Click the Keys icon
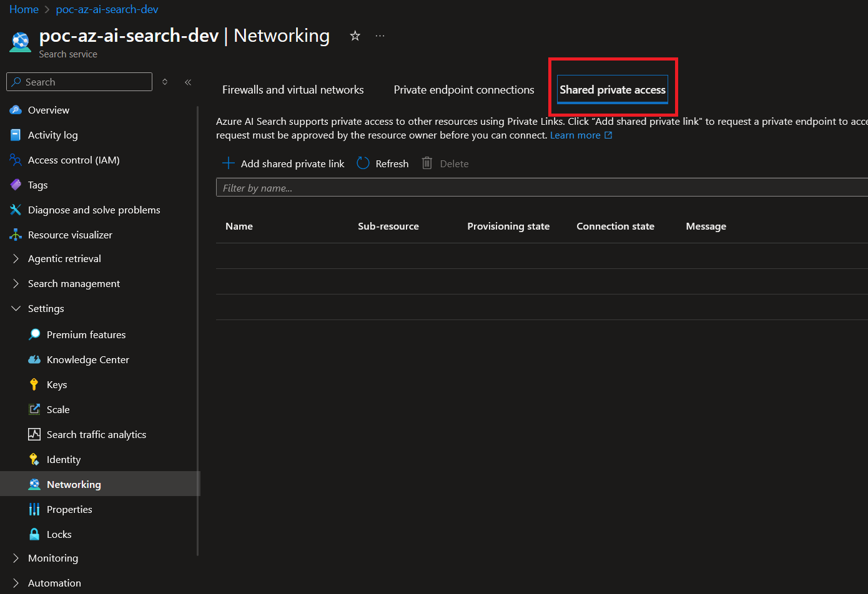 [34, 384]
